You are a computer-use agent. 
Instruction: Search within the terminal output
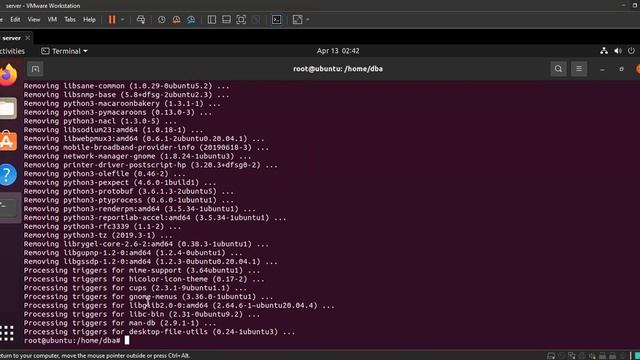[x=558, y=69]
